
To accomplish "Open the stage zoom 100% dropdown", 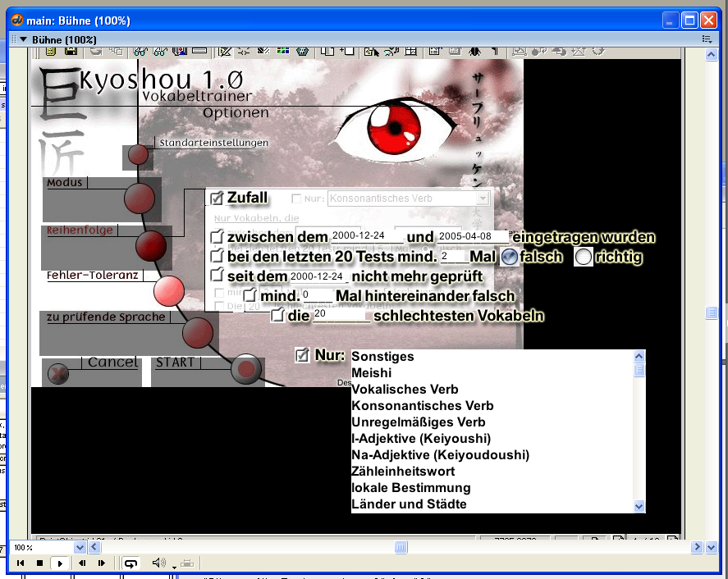I will (x=80, y=547).
